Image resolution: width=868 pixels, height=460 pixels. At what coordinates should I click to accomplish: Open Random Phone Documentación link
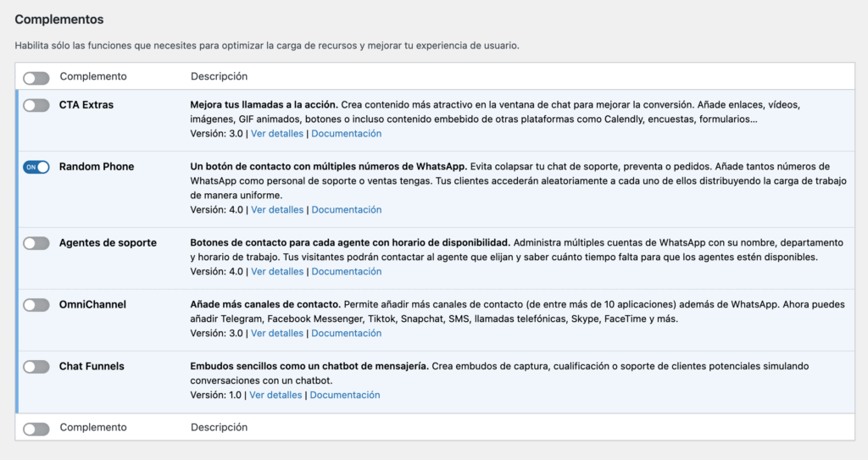(x=346, y=210)
